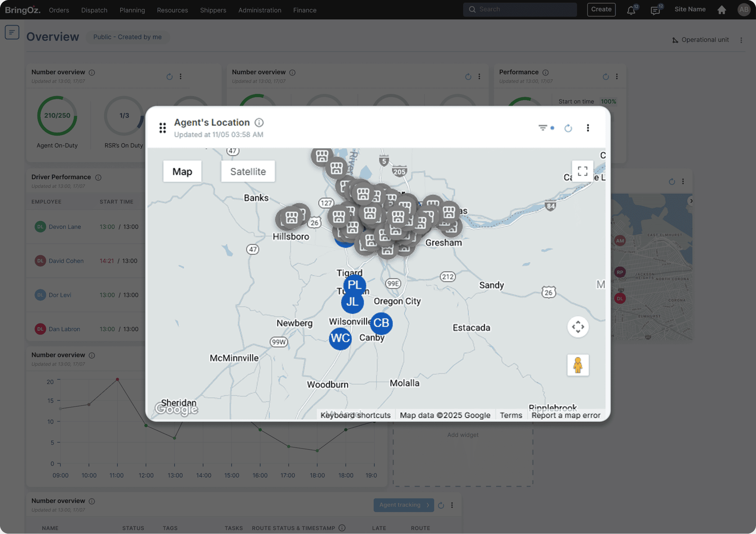Open the notifications bell icon
Image resolution: width=756 pixels, height=534 pixels.
click(x=631, y=10)
